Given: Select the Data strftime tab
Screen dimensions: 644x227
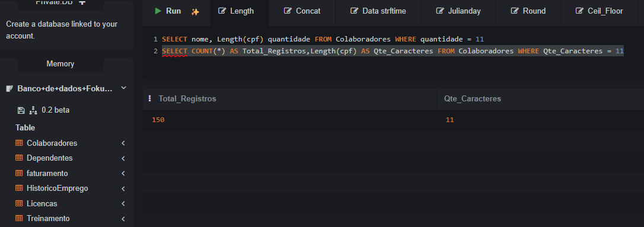Looking at the screenshot, I should pos(378,11).
